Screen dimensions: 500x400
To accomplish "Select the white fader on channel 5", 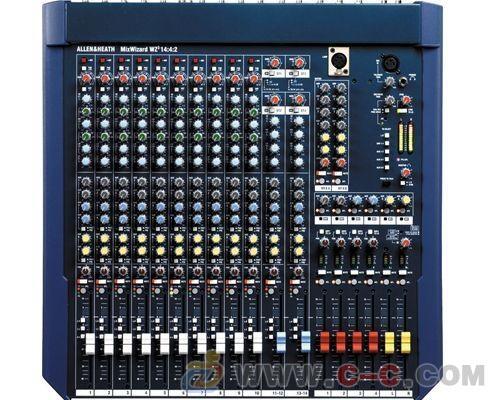I will [165, 343].
